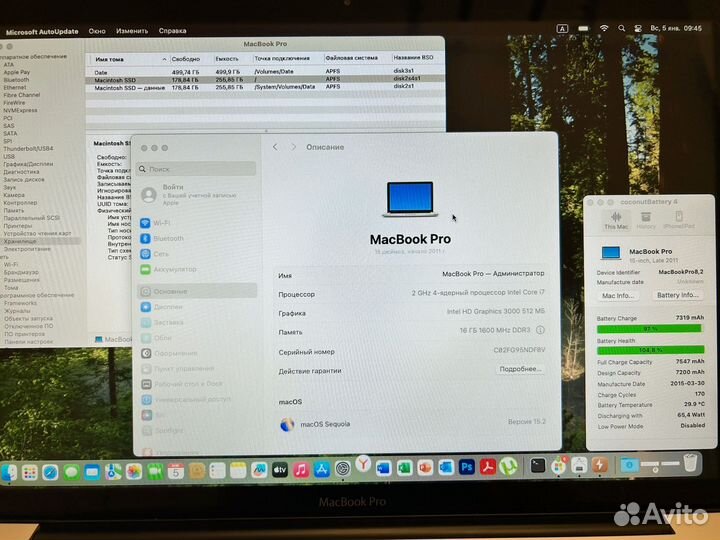720x540 pixels.
Task: Open Microsoft Outlook in the Dock
Action: [x=446, y=468]
